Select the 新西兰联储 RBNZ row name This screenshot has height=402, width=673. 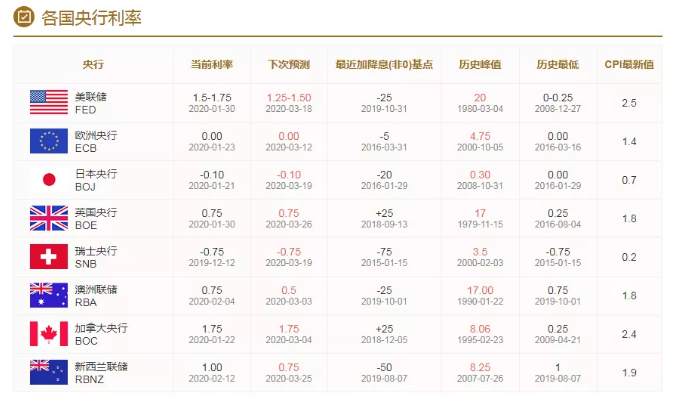[101, 373]
